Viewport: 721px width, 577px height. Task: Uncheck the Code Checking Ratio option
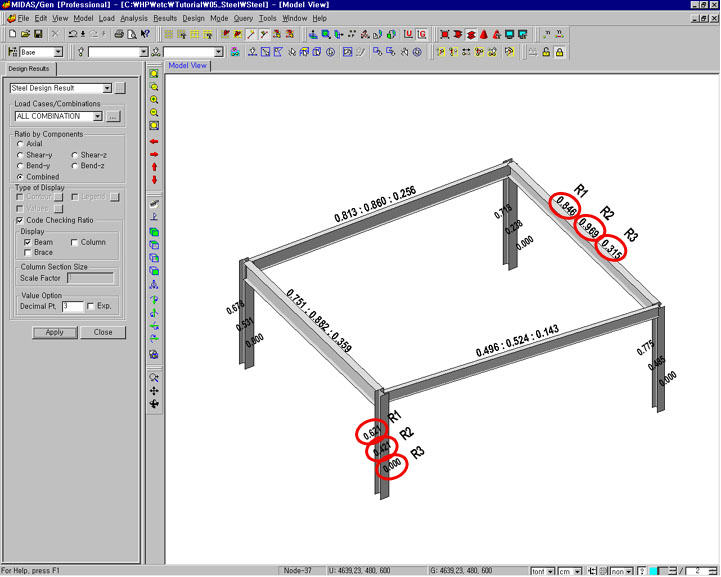point(20,220)
